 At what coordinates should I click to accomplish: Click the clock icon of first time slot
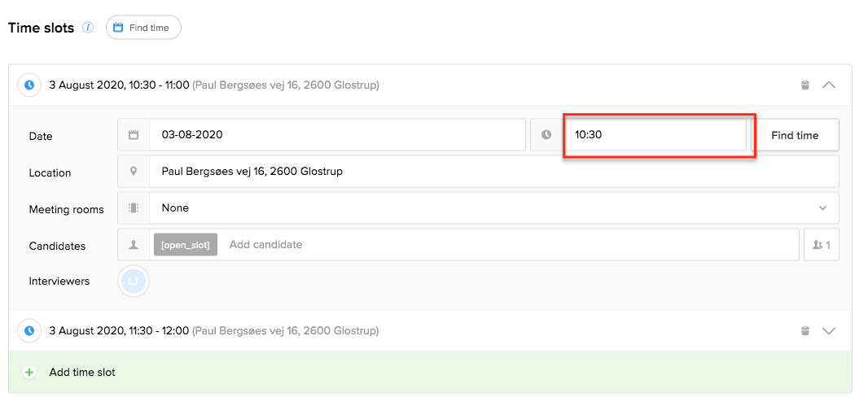tap(29, 85)
